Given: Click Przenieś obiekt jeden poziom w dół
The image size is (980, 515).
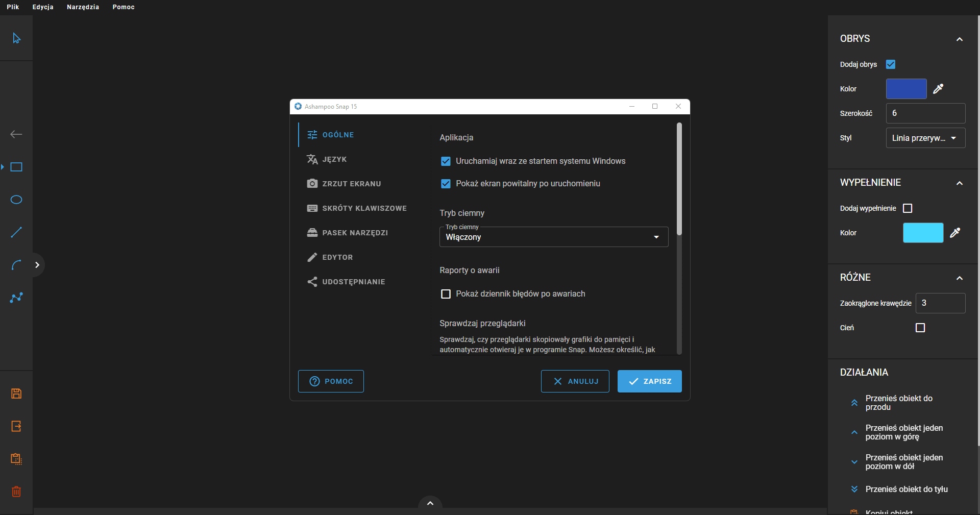Looking at the screenshot, I should [x=904, y=462].
